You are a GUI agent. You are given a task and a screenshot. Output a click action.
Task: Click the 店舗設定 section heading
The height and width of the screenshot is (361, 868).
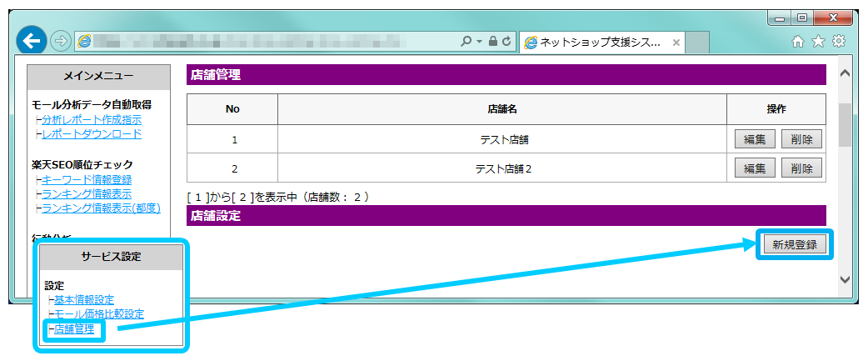click(506, 215)
